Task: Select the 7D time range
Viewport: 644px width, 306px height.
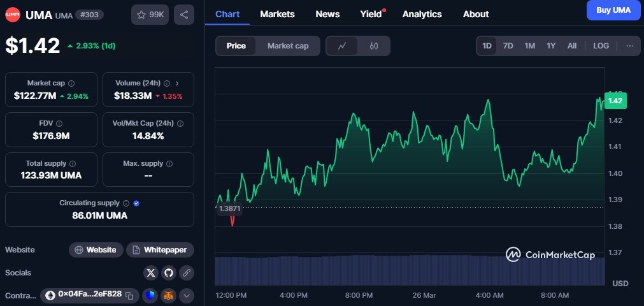Action: pyautogui.click(x=508, y=46)
